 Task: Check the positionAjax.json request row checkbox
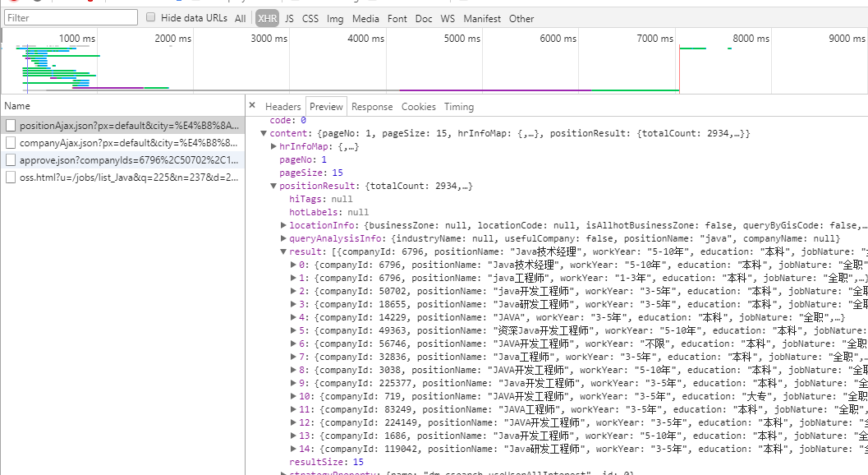(11, 126)
